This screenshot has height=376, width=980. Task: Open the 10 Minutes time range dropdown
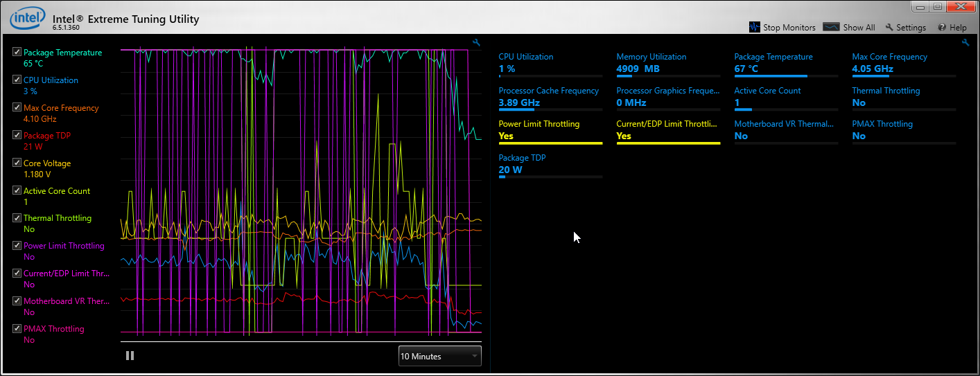click(x=439, y=356)
